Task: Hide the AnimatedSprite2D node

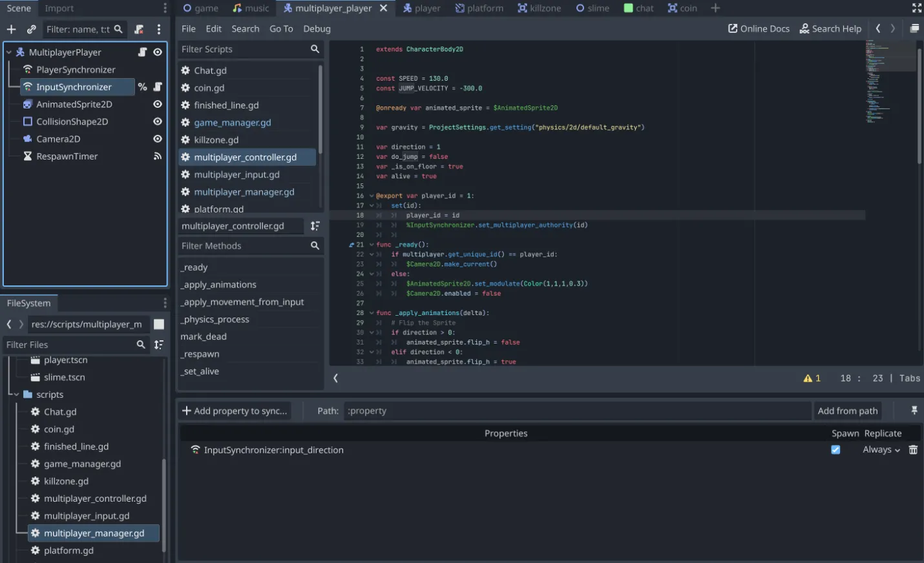Action: 157,104
